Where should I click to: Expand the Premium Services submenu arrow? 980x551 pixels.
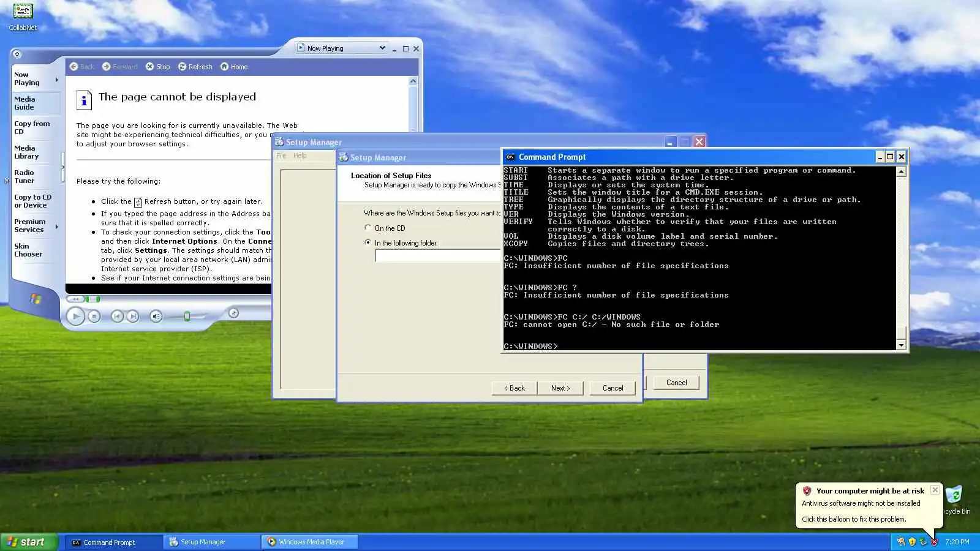coord(57,227)
